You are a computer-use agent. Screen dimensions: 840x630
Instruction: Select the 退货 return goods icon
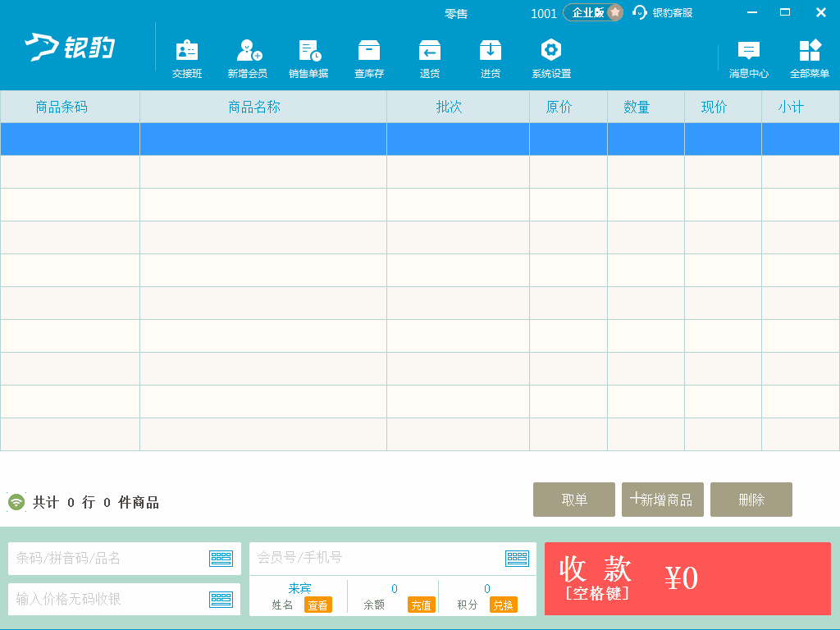point(430,59)
